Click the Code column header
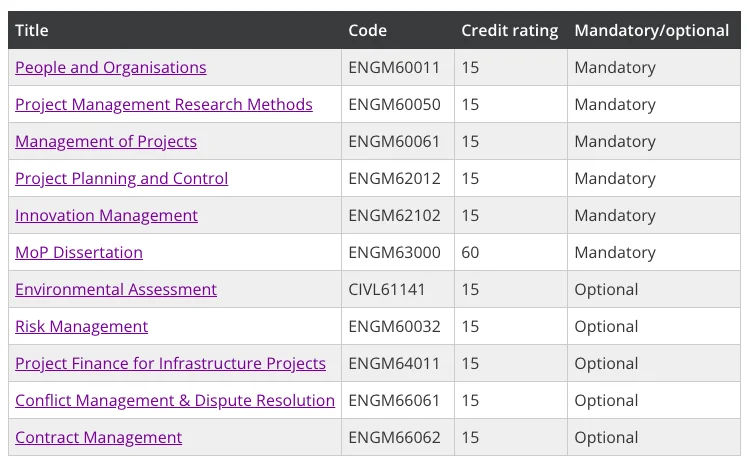Image resolution: width=751 pixels, height=468 pixels. (367, 31)
